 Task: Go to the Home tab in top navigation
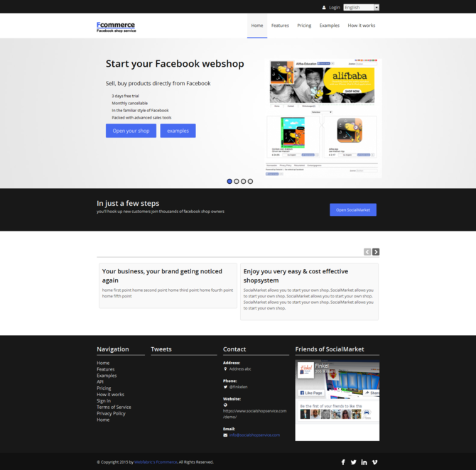(257, 26)
